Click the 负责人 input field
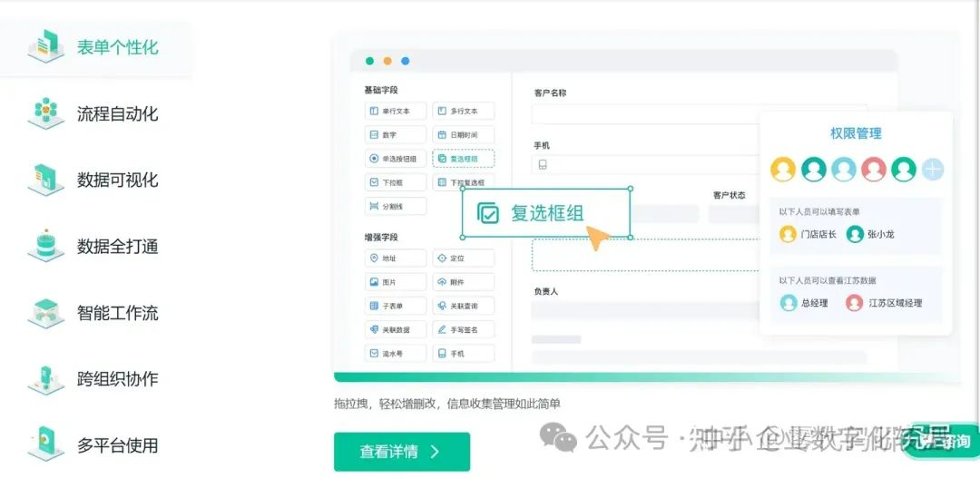The image size is (980, 478). 646,310
